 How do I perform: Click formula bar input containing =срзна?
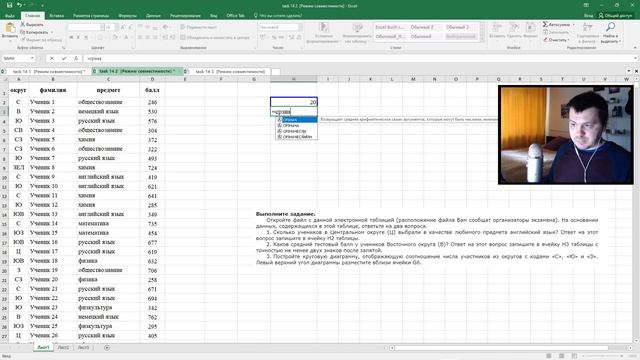(x=359, y=58)
